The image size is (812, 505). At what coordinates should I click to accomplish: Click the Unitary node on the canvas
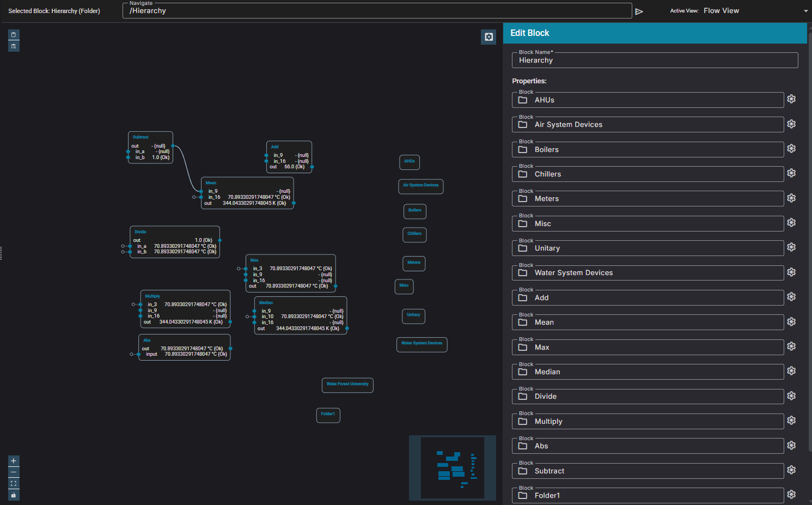(414, 316)
